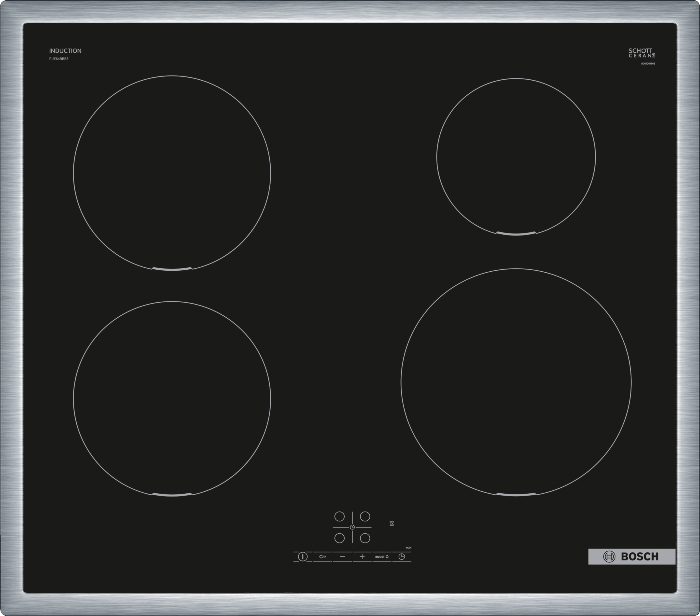Click the SCHOTT CERAN logo
Screen dimensions: 700x616
[x=642, y=53]
